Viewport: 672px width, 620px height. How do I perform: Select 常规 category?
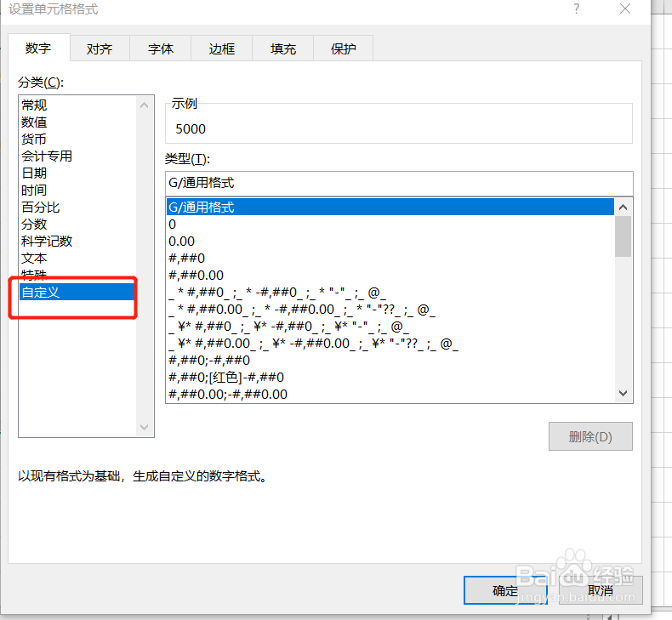point(77,105)
